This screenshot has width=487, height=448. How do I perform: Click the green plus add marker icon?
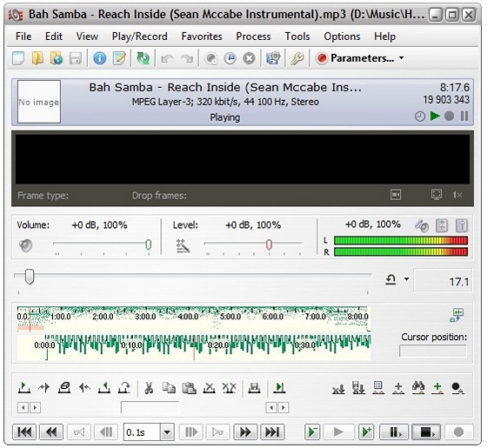437,388
